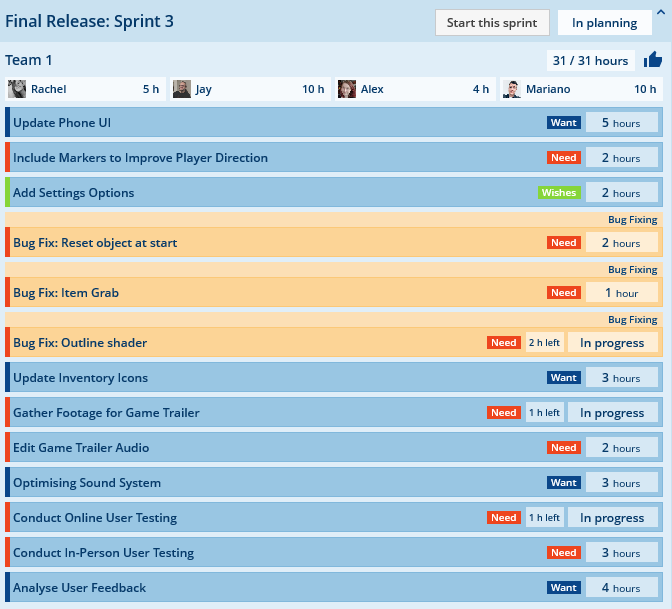Edit 2 hours estimate on Include Markers task
The width and height of the screenshot is (672, 609).
click(621, 158)
